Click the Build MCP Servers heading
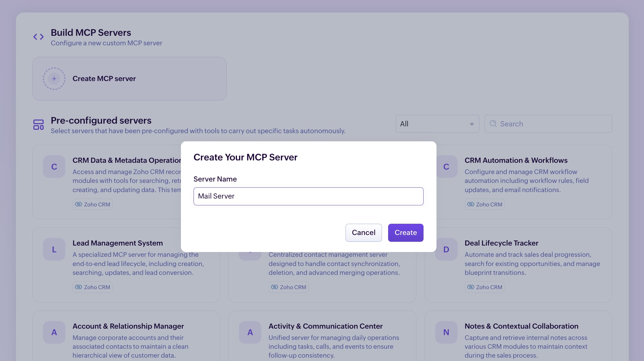 pos(91,33)
